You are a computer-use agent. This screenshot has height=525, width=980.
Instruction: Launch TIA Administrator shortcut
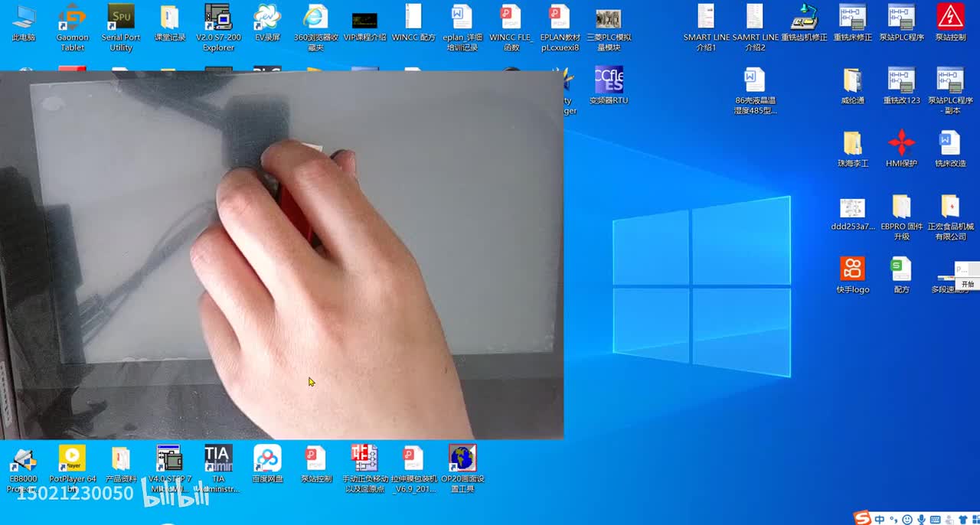pyautogui.click(x=218, y=469)
